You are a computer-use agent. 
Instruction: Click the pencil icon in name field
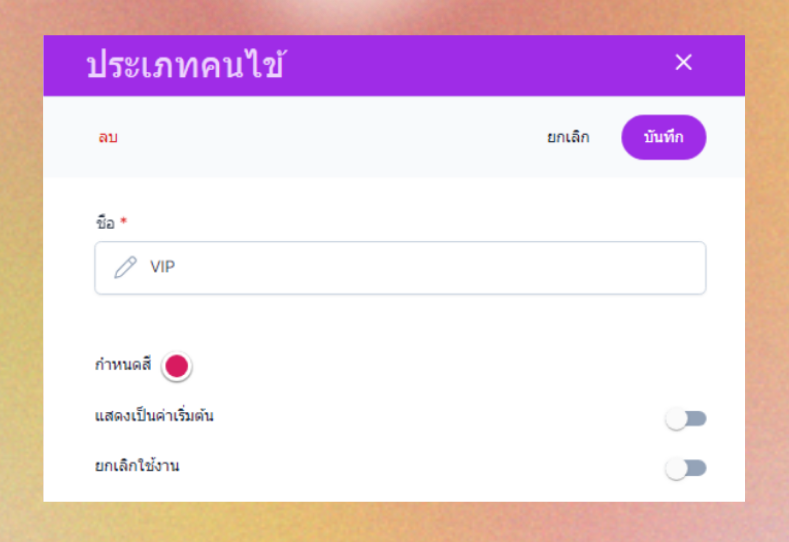point(125,267)
